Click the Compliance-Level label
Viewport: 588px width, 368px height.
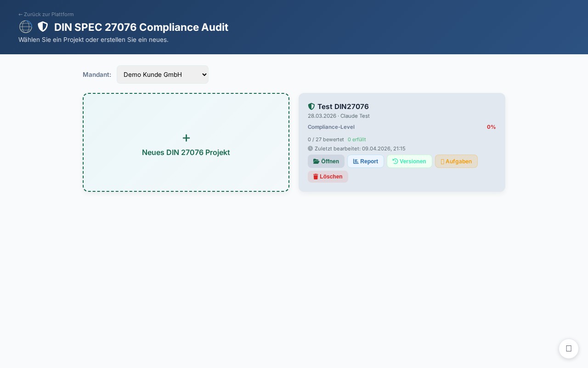331,127
